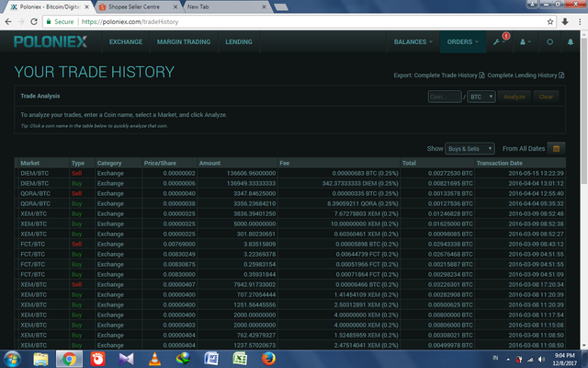Click FCT/BTC in the 08:43:12 row

33,244
